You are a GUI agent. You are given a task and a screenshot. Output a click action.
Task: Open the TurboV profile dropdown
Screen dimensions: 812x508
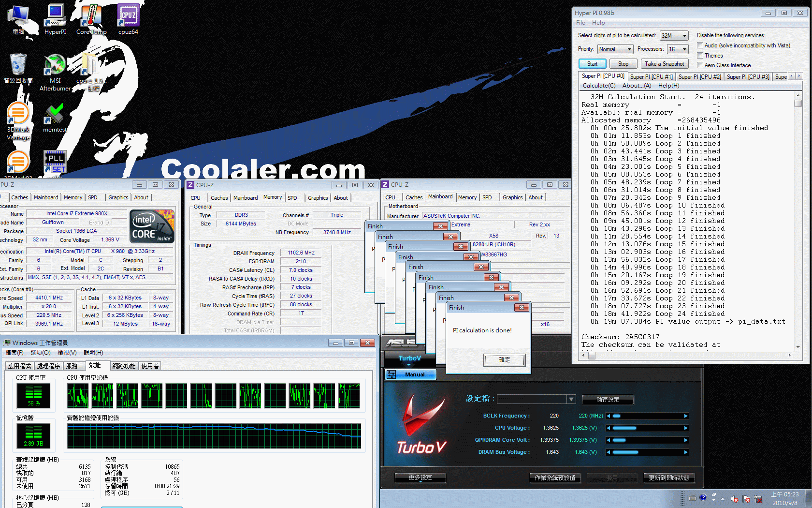[x=571, y=399]
